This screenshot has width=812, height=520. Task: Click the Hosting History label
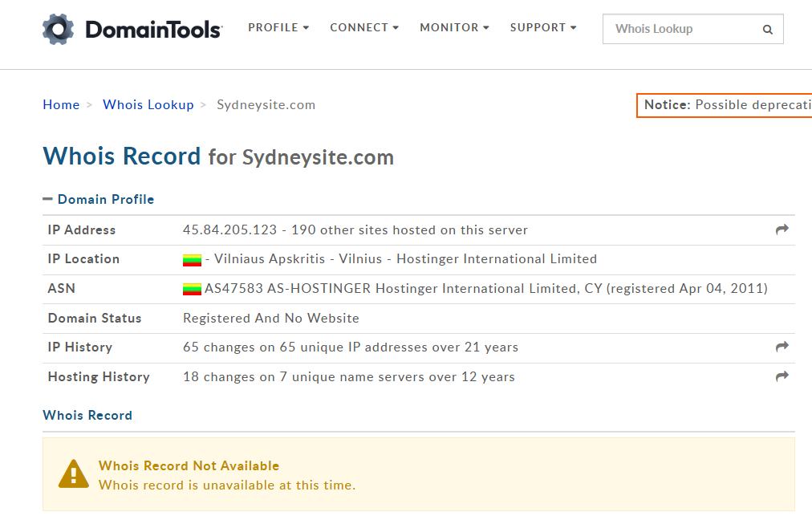pos(99,377)
